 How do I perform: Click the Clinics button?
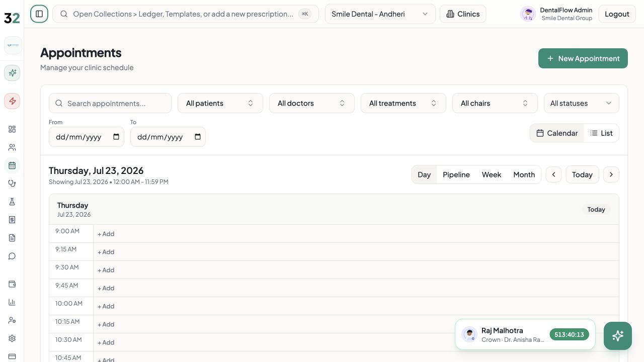[x=463, y=14]
